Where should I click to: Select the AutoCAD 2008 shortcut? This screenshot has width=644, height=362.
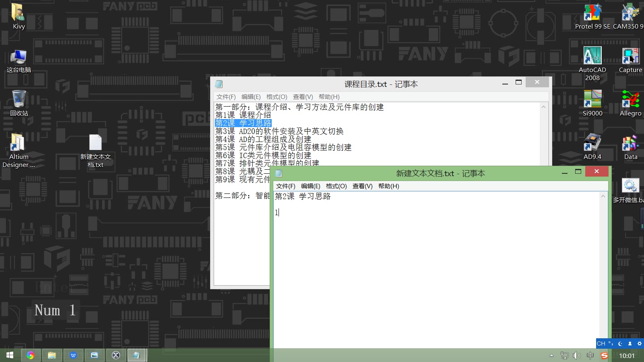click(592, 64)
